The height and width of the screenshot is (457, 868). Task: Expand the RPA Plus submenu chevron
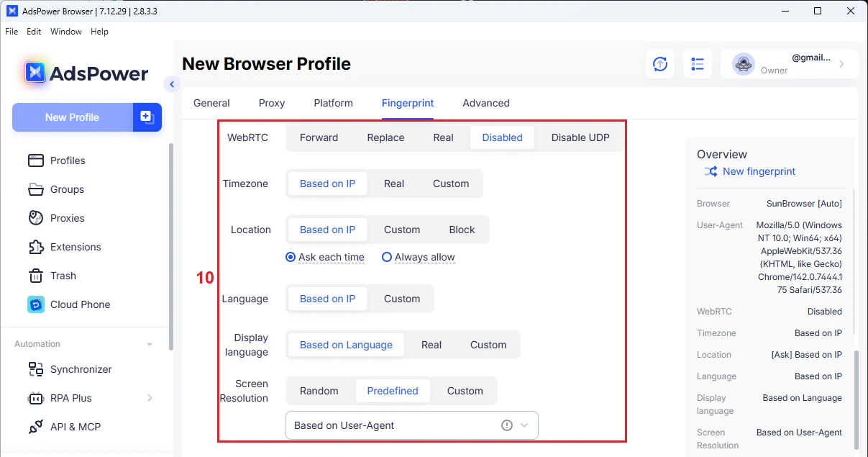click(150, 398)
